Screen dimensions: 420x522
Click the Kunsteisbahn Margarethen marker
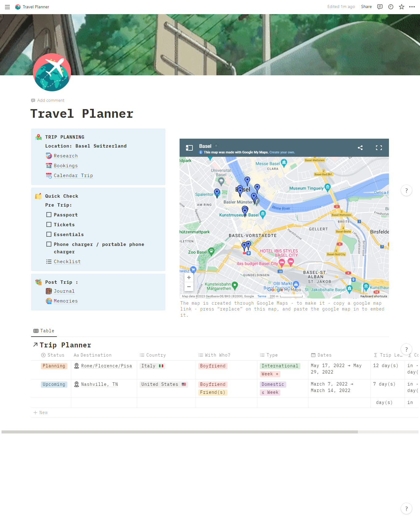[235, 286]
